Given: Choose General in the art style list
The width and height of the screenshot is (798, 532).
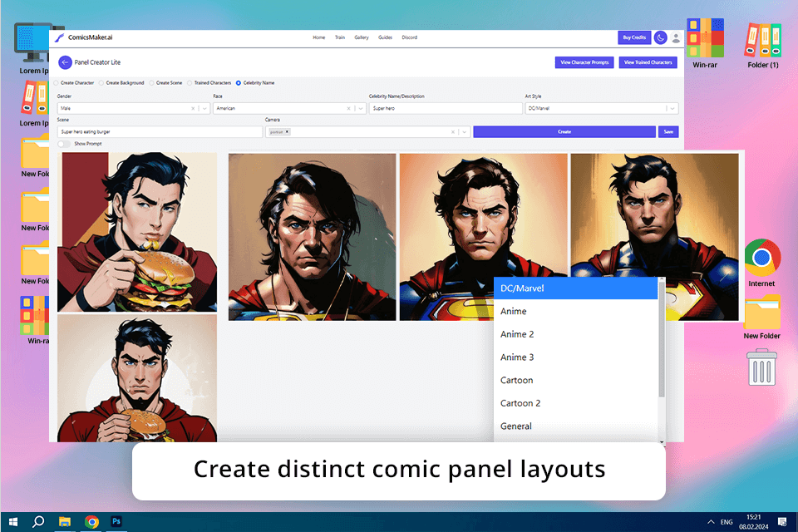Looking at the screenshot, I should click(x=575, y=426).
